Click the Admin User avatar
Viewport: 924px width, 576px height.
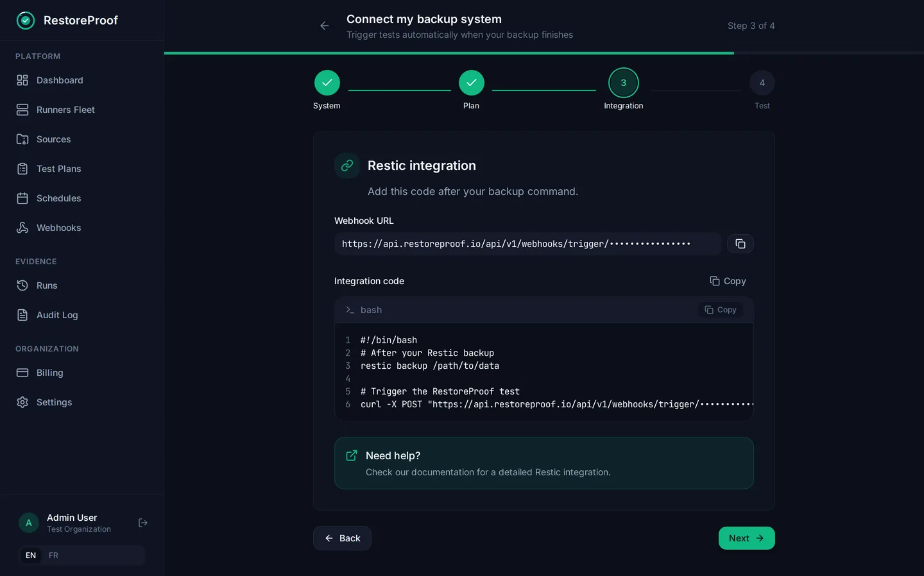pos(28,523)
